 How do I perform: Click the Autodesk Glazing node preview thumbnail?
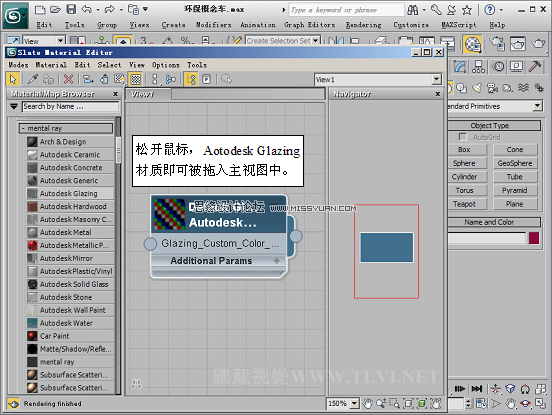pos(169,214)
